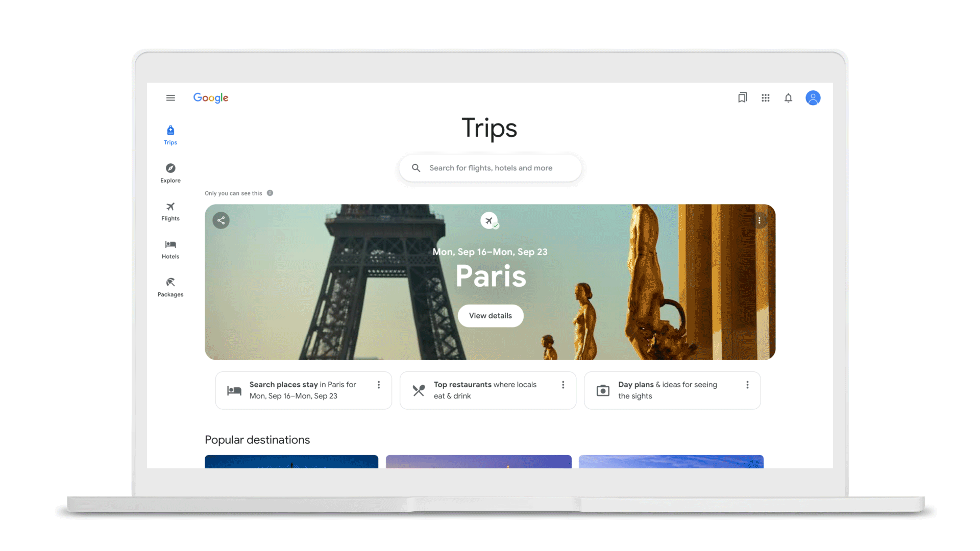
Task: Click the notifications bell icon
Action: click(788, 98)
